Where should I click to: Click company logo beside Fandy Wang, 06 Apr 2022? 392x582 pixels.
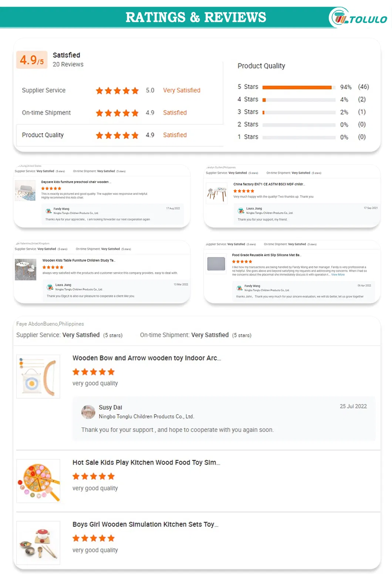tap(239, 288)
